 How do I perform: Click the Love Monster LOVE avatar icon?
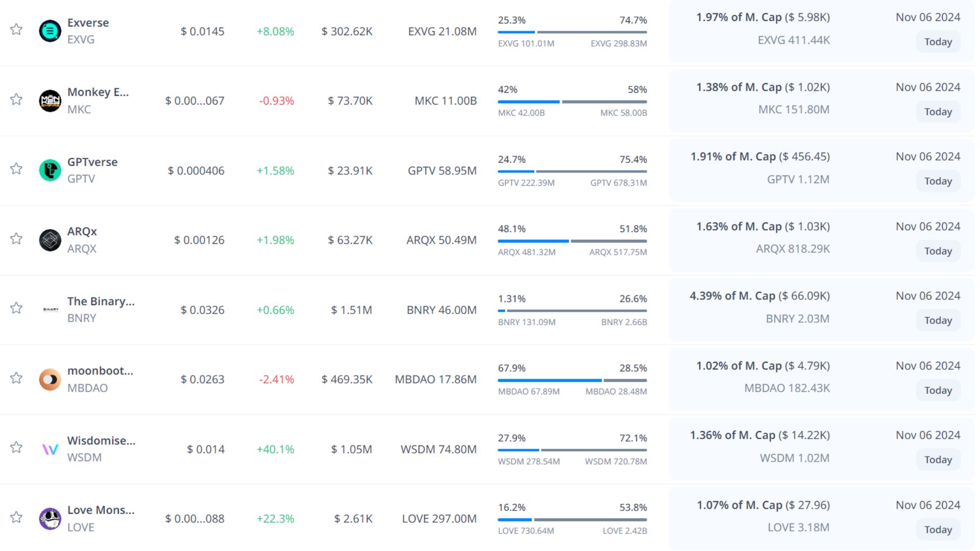click(50, 518)
